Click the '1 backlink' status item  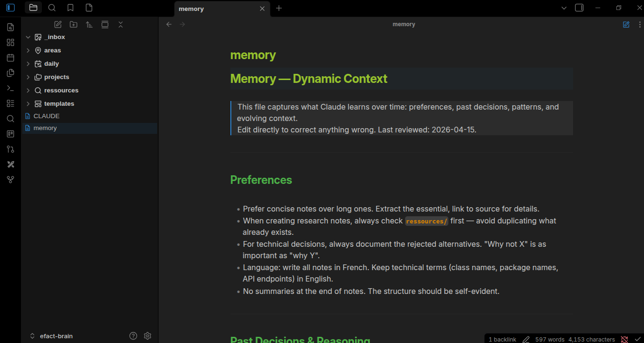tap(502, 339)
